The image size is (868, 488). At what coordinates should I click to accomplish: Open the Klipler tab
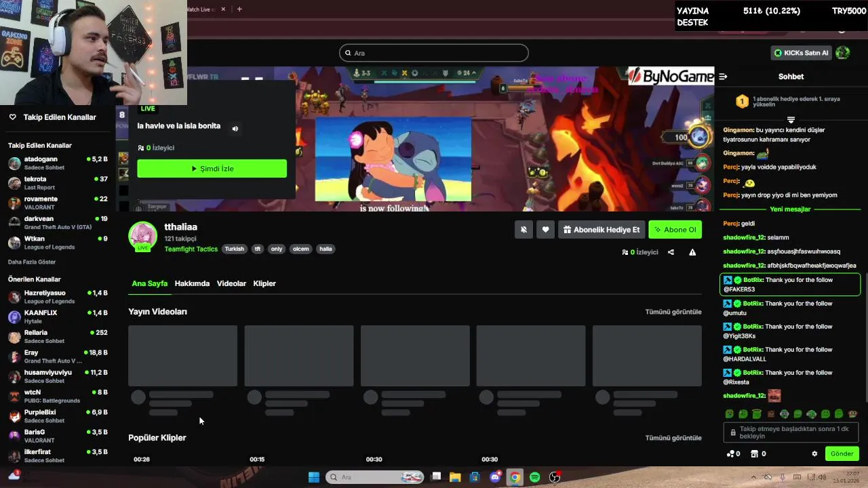click(x=264, y=283)
